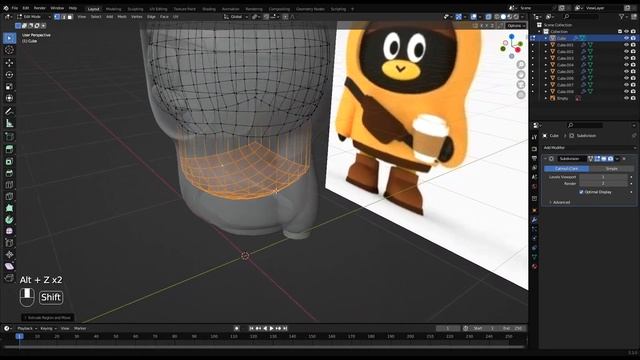The height and width of the screenshot is (360, 640).
Task: Select the Cursor tool in toolbar
Action: [x=9, y=50]
